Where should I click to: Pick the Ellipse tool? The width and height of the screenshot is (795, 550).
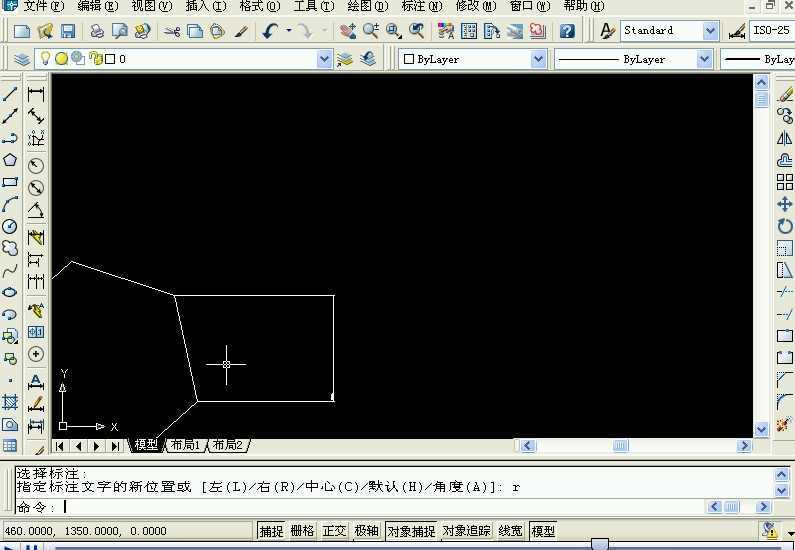tap(10, 292)
